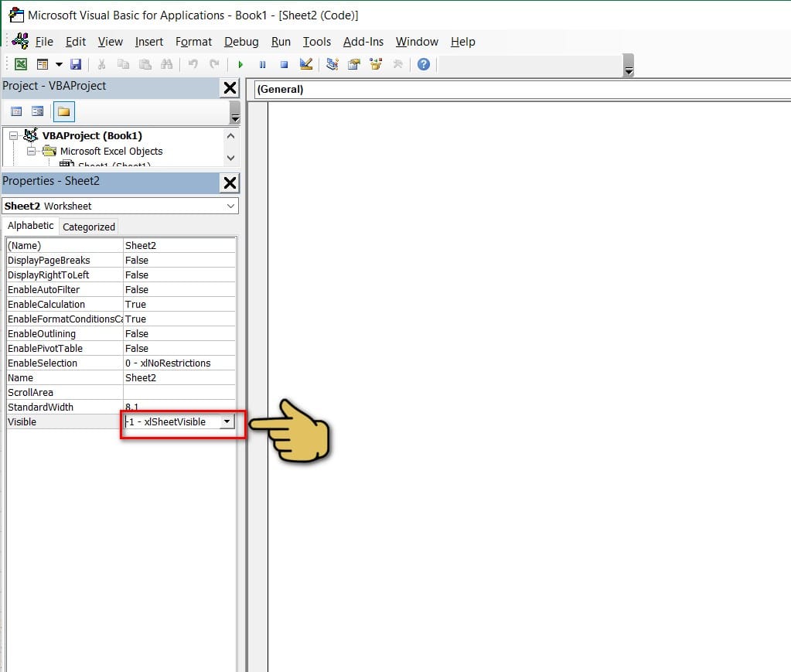Click the View Microsoft Excel icon
Viewport: 791px width, 672px height.
pos(22,65)
